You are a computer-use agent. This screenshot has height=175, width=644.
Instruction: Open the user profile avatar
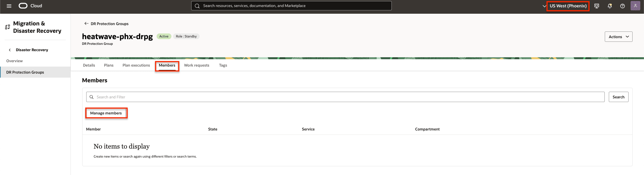click(635, 6)
